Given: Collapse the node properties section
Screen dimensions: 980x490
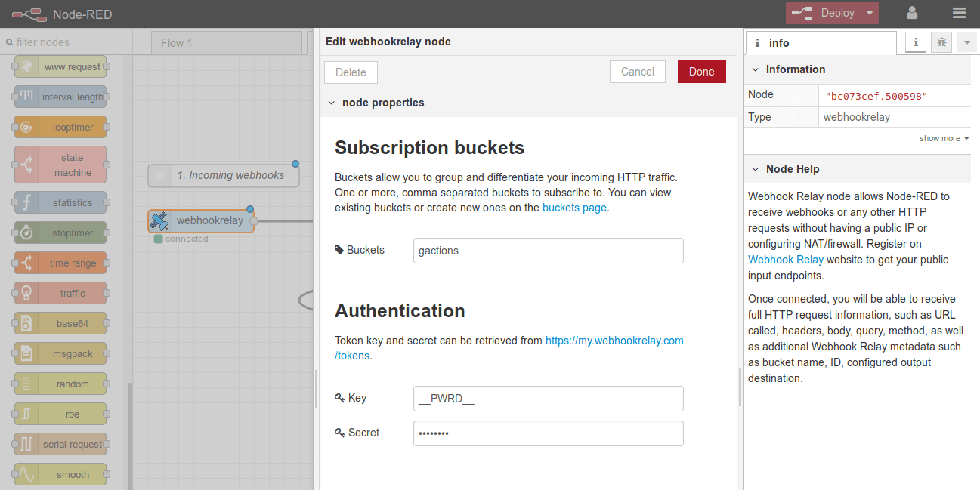Looking at the screenshot, I should (331, 102).
